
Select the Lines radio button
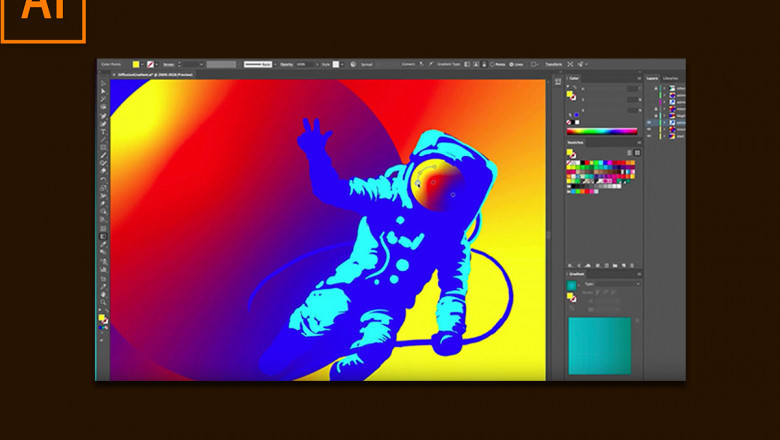coord(513,64)
